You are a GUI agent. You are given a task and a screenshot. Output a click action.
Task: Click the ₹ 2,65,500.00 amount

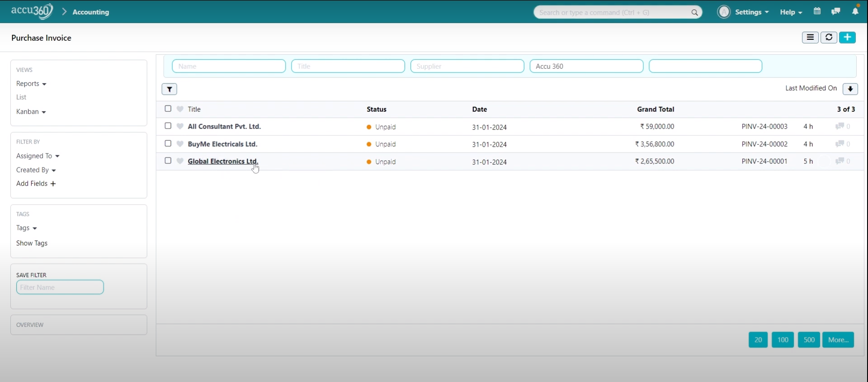655,161
